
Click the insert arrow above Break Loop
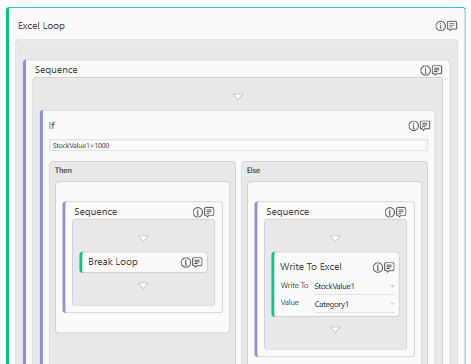click(x=143, y=238)
